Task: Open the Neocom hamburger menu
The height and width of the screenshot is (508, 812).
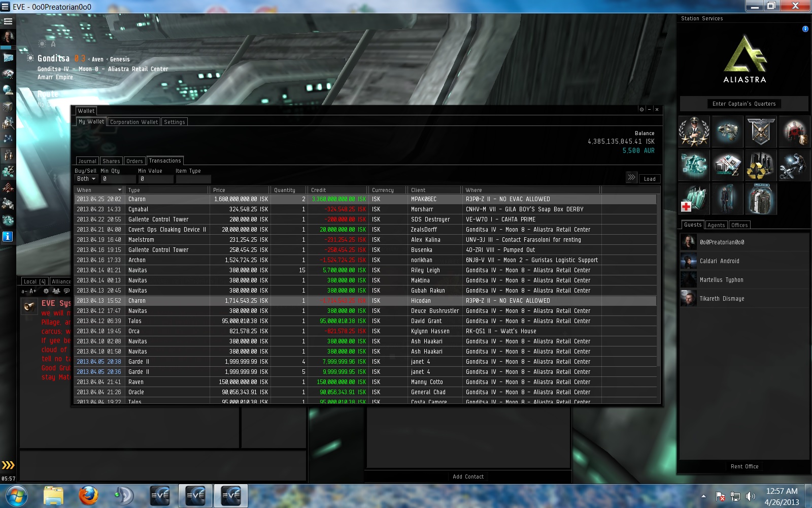Action: point(8,21)
